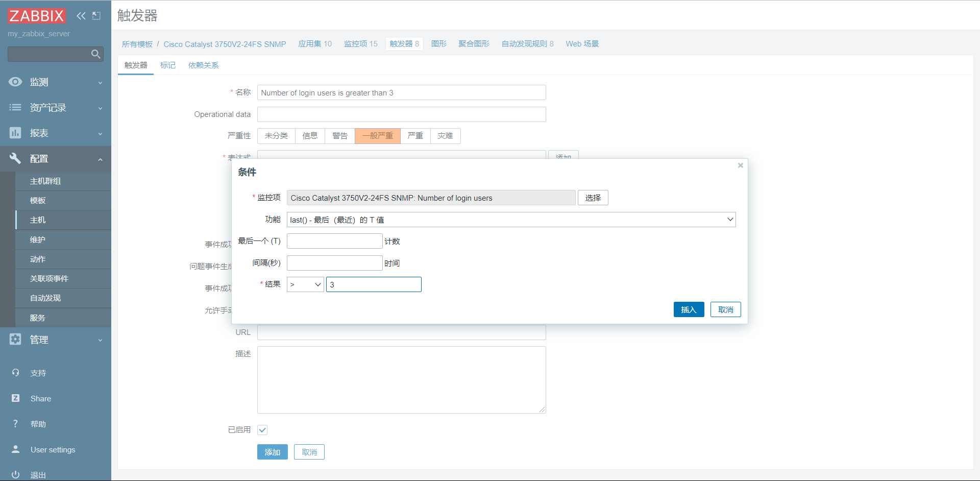Click the 报表 chart icon
The image size is (980, 481).
click(15, 133)
